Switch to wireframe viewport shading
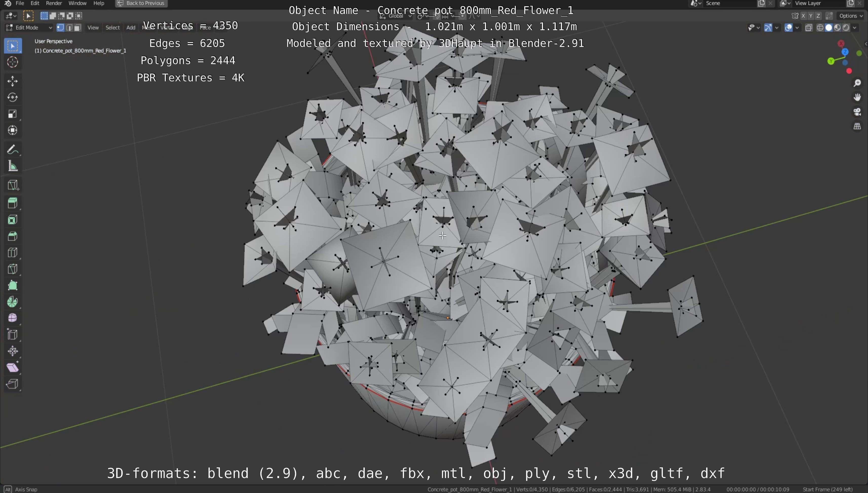868x493 pixels. click(x=820, y=28)
